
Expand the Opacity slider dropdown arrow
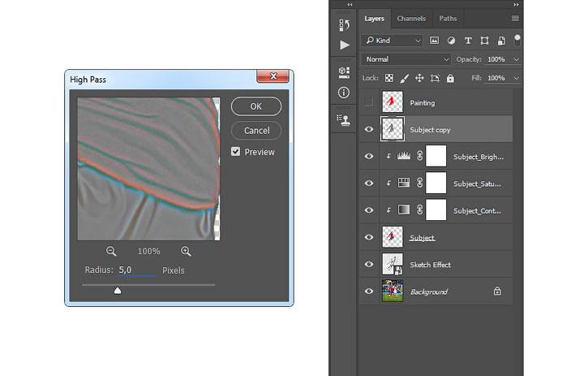point(517,59)
